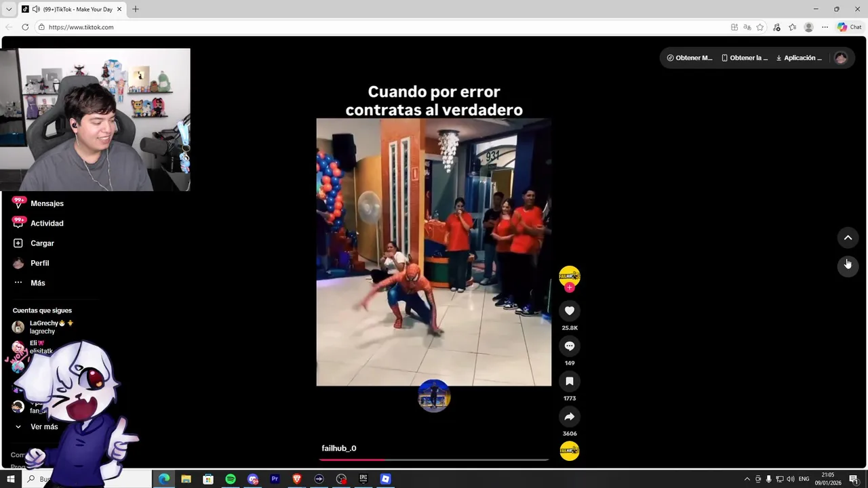Open failhub author avatar above like button
The image size is (868, 488).
[570, 276]
